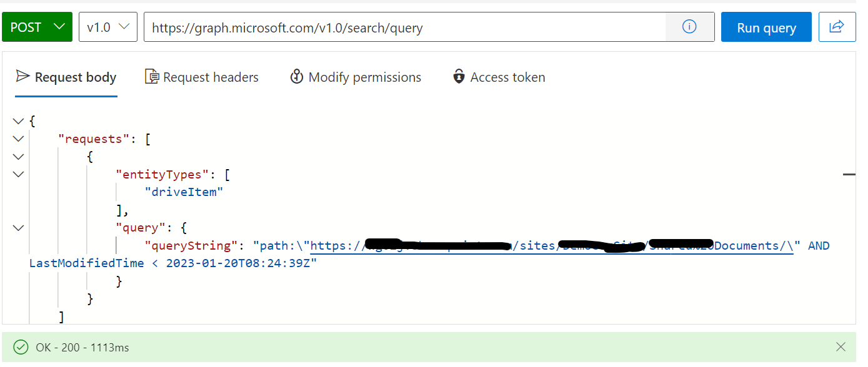Click the share query icon
Image resolution: width=868 pixels, height=367 pixels.
tap(837, 26)
